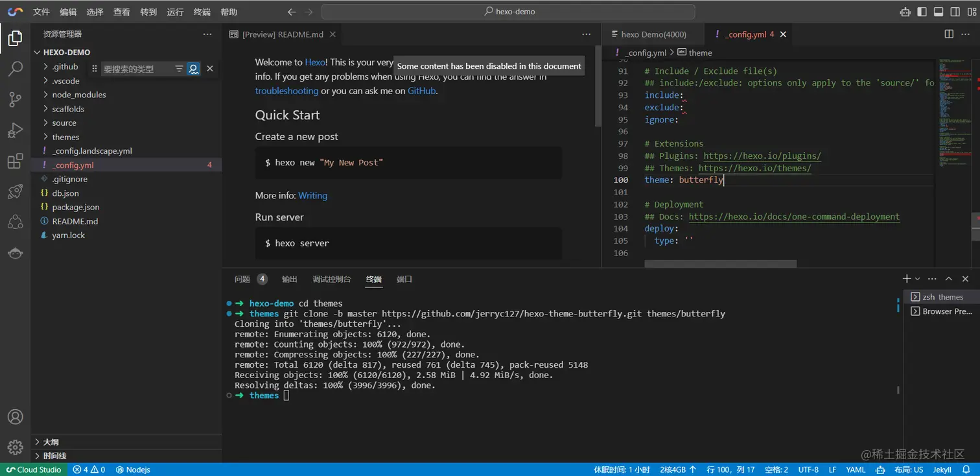The image size is (980, 476).
Task: Open more actions in the README preview group
Action: point(587,34)
